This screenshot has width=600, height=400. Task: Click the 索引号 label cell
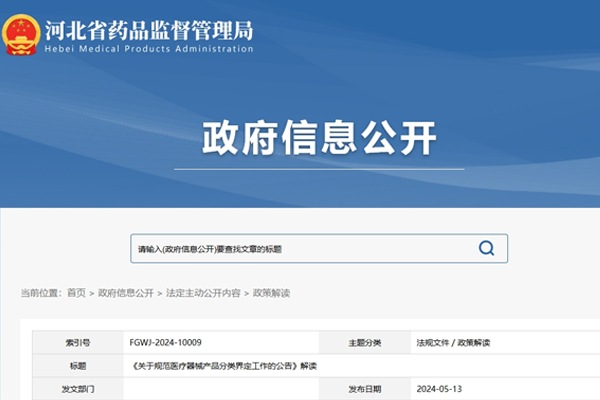pos(77,342)
